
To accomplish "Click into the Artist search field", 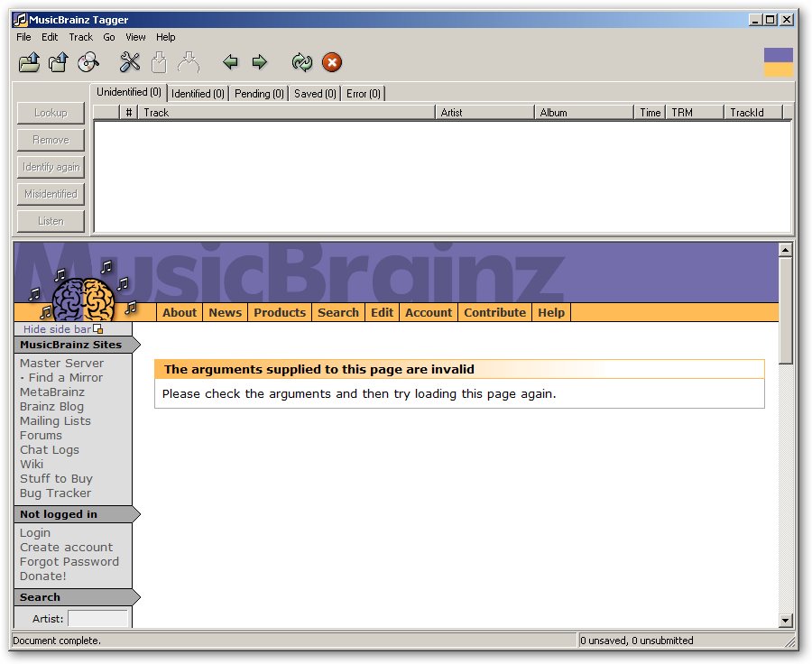I will point(97,619).
